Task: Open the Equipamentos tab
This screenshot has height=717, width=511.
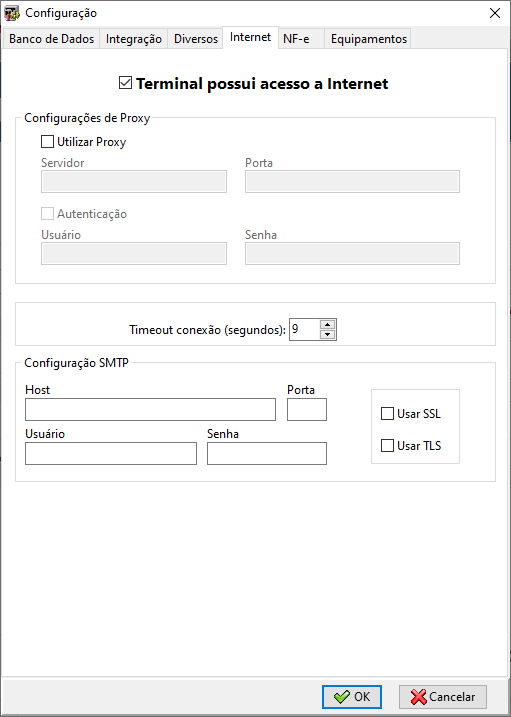Action: pyautogui.click(x=368, y=39)
